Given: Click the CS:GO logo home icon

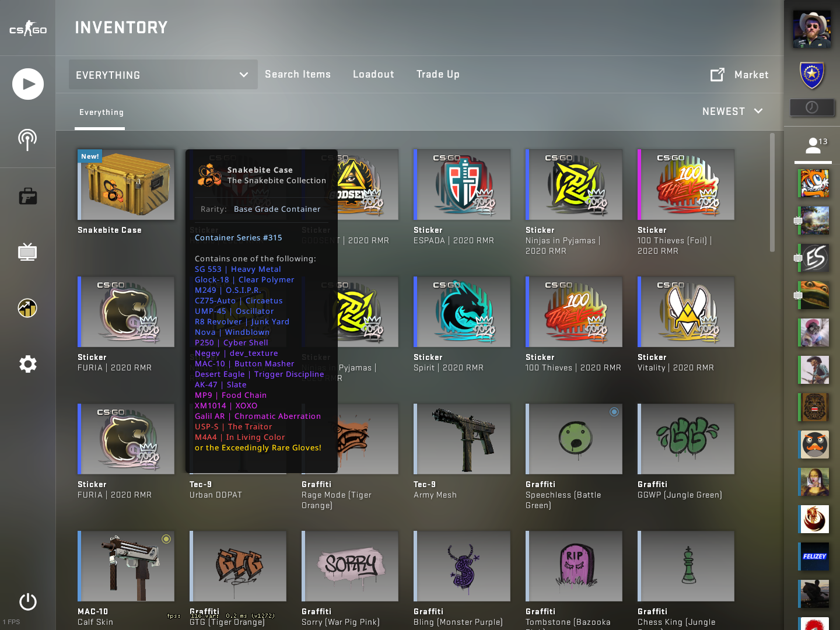Looking at the screenshot, I should click(27, 28).
